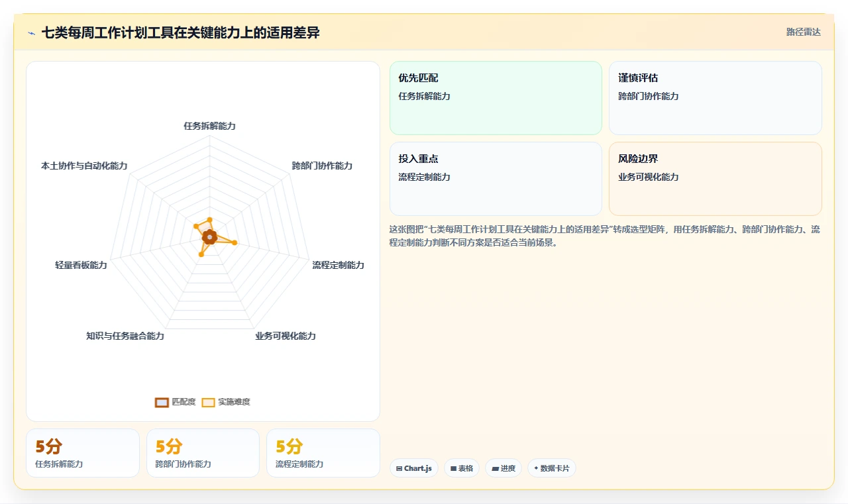Click the page title 七类每周工作计划工具
The height and width of the screenshot is (504, 848).
(181, 32)
